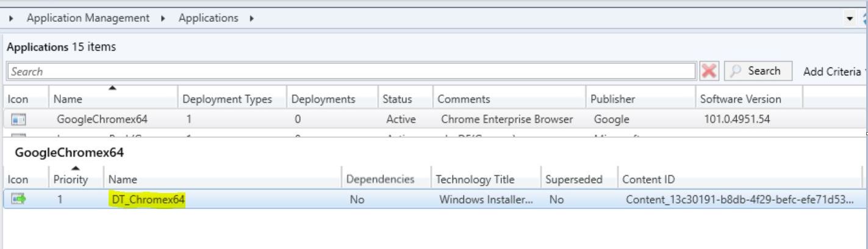Select the GoogleChromex64 application row name
This screenshot has width=868, height=249.
[x=102, y=119]
